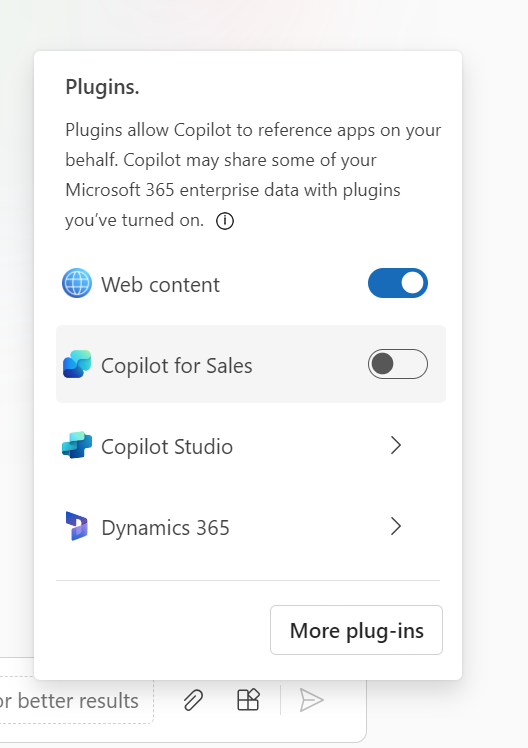Attach a file with the paperclip icon
The width and height of the screenshot is (528, 748).
[193, 700]
